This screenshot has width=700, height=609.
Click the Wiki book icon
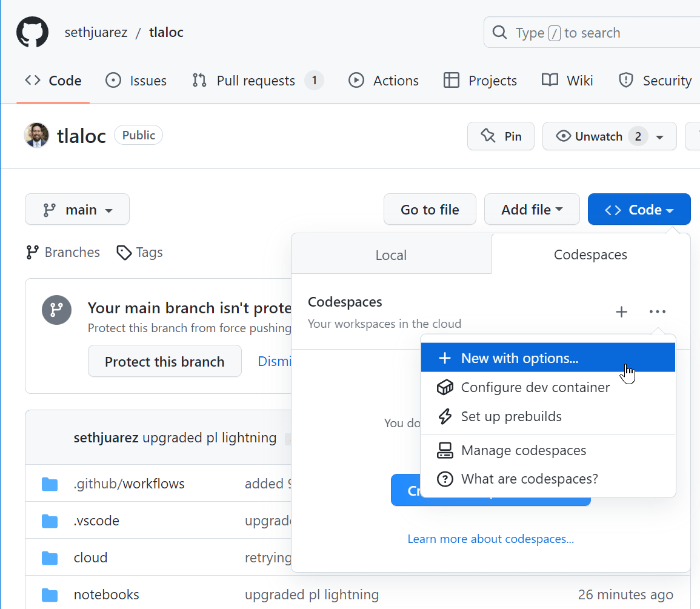coord(549,80)
